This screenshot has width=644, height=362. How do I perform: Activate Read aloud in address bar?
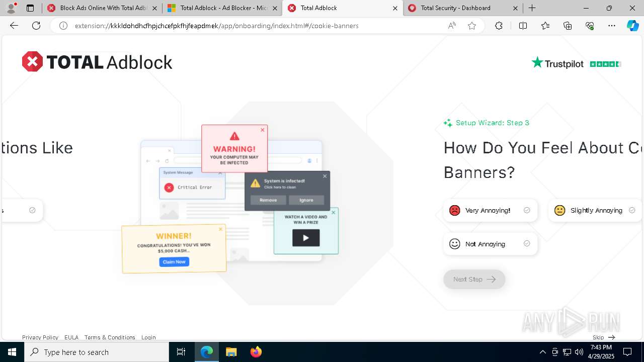tap(452, 26)
